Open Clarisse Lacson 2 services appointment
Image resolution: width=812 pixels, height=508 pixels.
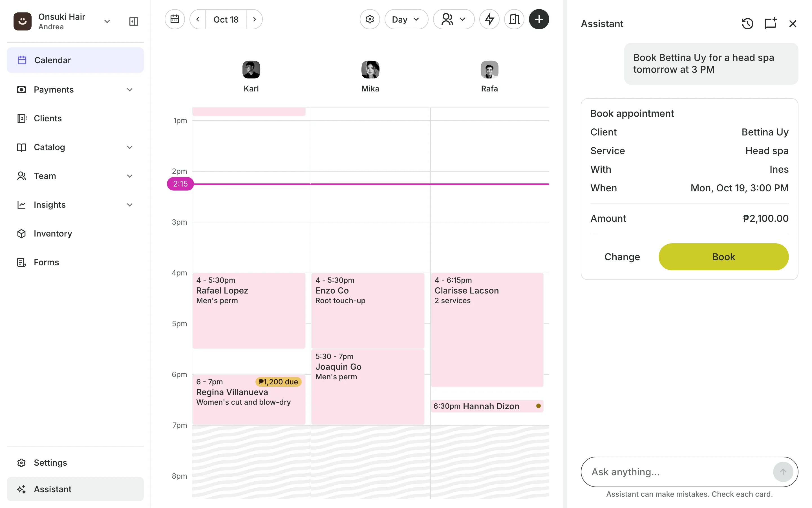point(487,330)
